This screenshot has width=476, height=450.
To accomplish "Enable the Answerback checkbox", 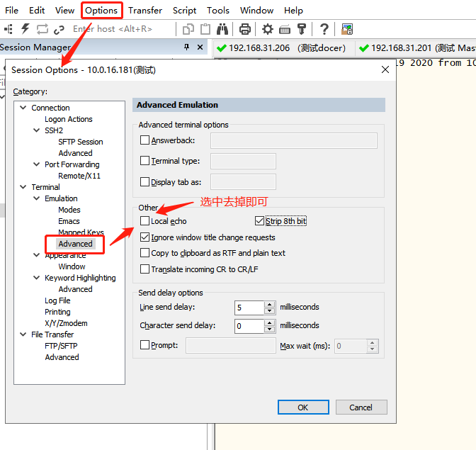I will [144, 140].
